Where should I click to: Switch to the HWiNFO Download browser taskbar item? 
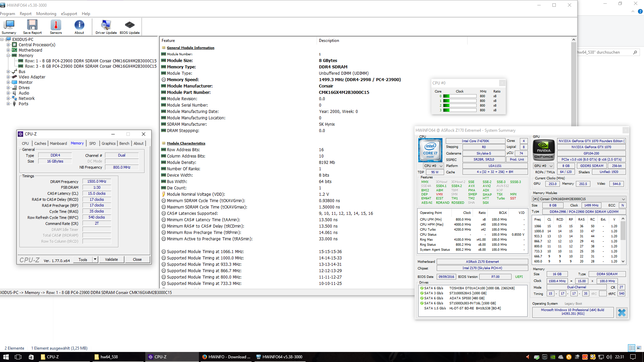point(226,357)
